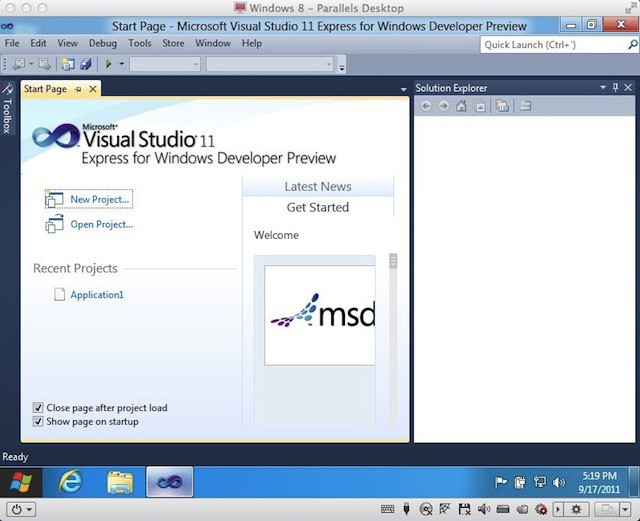The width and height of the screenshot is (640, 521).
Task: Open the Debug menu
Action: pos(102,44)
